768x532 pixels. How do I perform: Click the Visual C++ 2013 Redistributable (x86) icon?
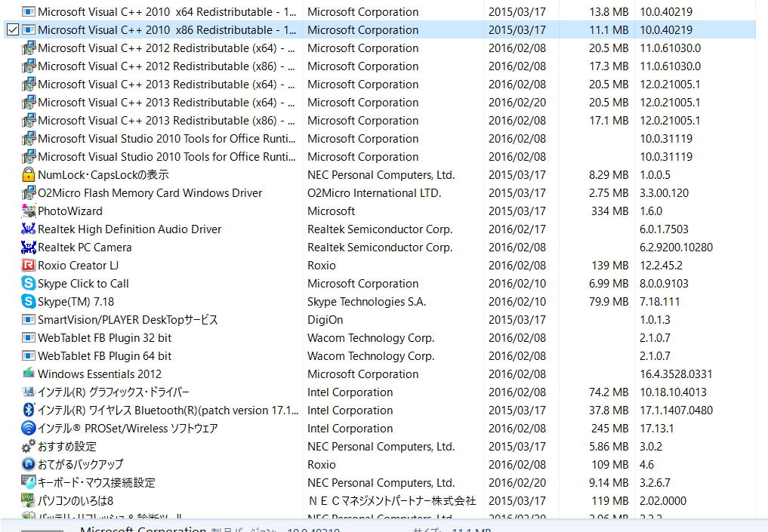[29, 121]
